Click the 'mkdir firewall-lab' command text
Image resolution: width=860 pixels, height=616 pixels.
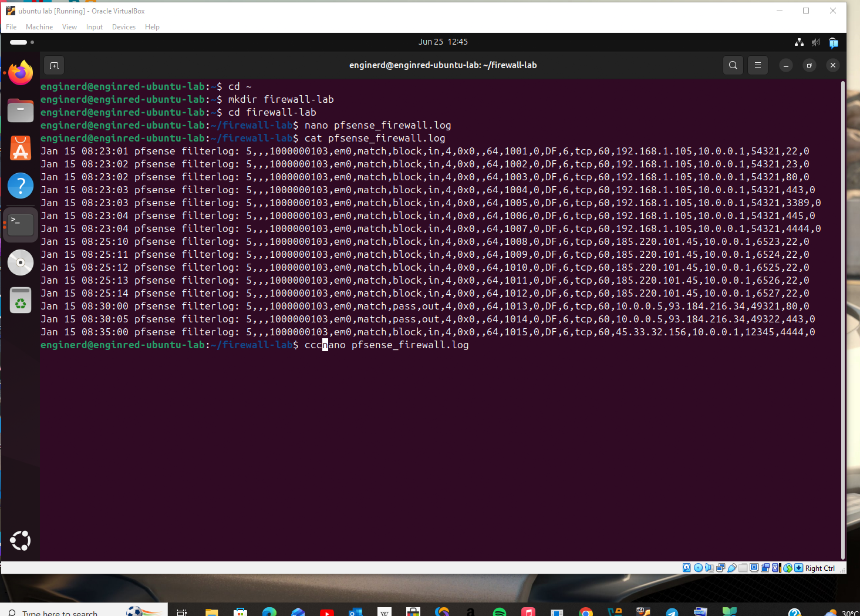coord(281,99)
